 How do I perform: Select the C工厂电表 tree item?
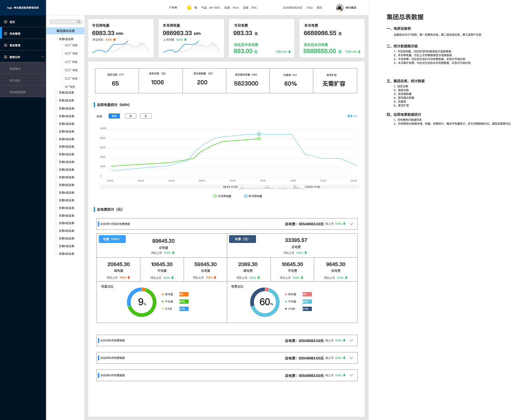click(x=71, y=62)
